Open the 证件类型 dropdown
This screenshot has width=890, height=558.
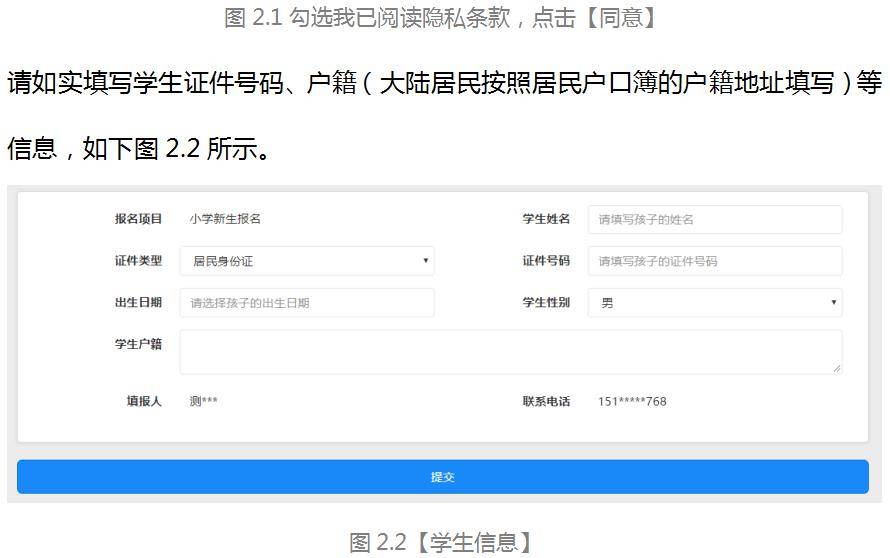coord(307,261)
